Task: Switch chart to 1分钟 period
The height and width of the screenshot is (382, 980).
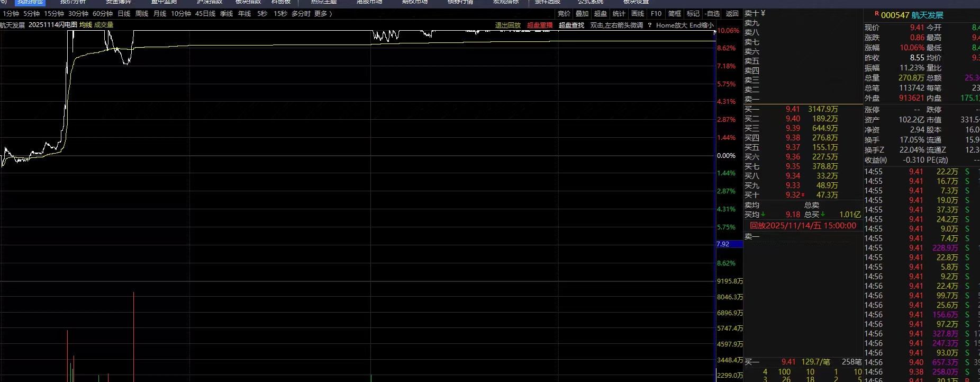Action: click(x=11, y=14)
